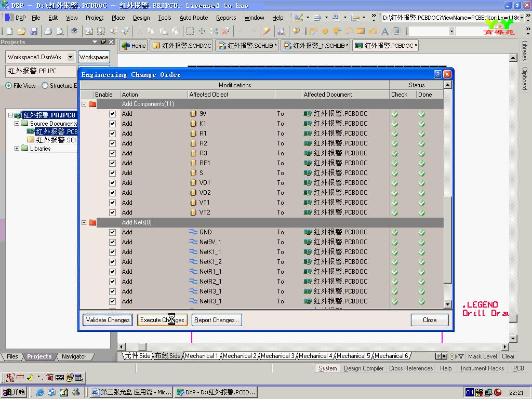Uncheck the Enable box for component VD2
Screen dimensions: 532x399
[x=112, y=192]
